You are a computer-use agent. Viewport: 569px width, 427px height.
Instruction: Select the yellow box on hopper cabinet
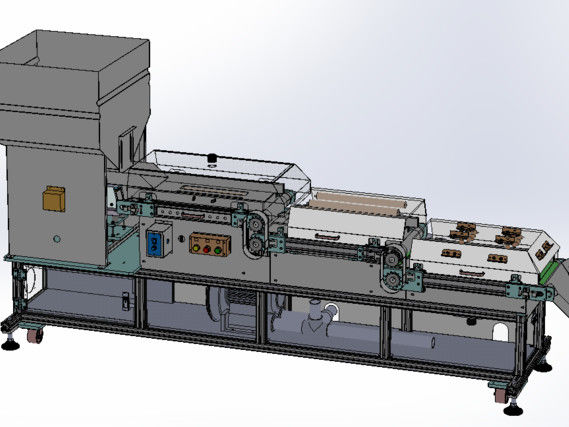pos(54,198)
